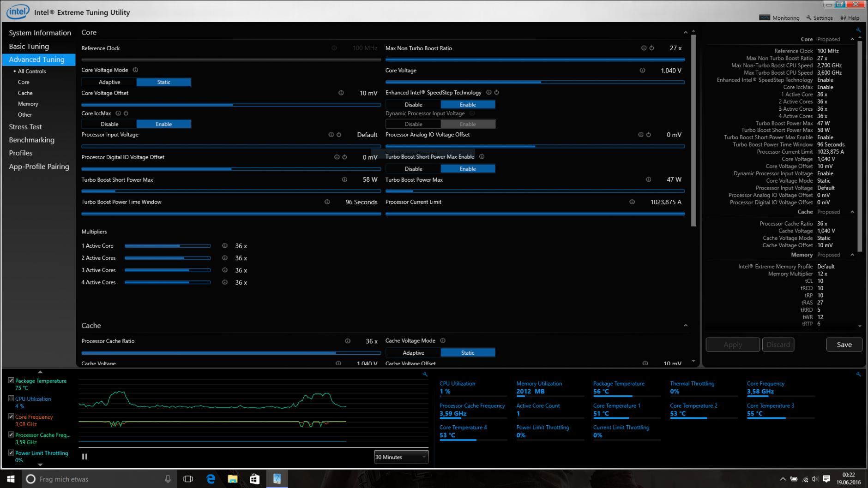Click info icon for Enhanced Intel SpeedStep Technology
The height and width of the screenshot is (488, 868).
[x=488, y=92]
